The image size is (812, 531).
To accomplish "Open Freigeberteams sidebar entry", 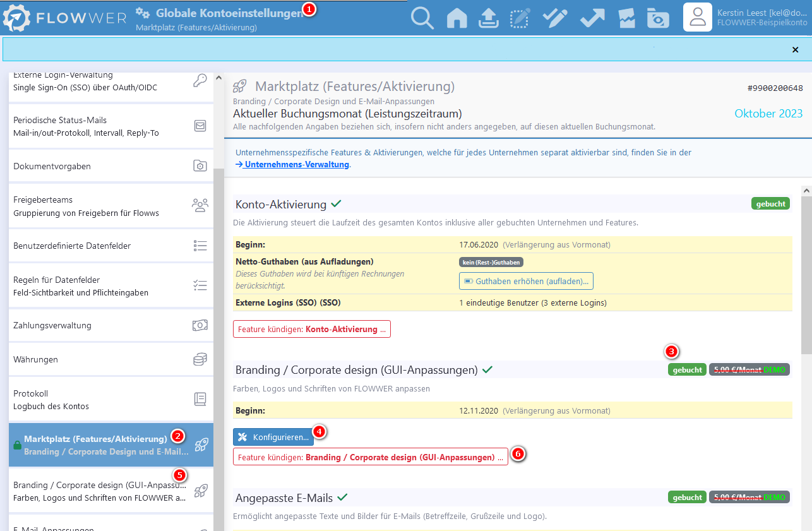I will 110,206.
